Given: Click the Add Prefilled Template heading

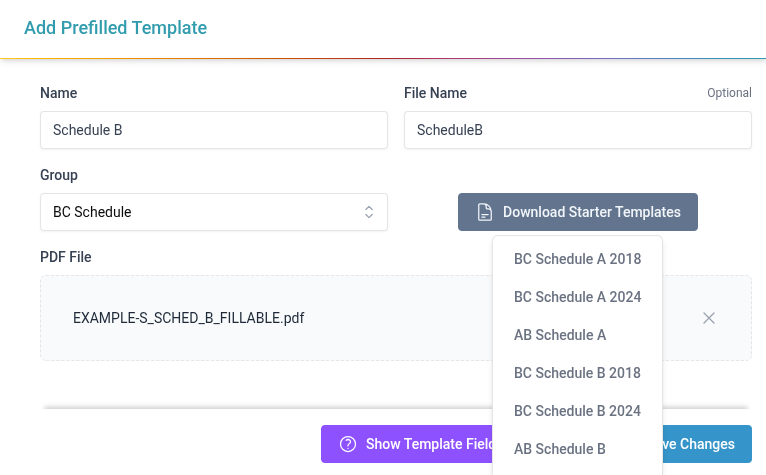Looking at the screenshot, I should click(115, 28).
